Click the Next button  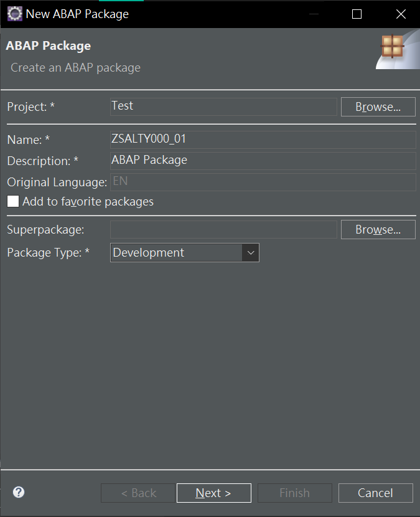[x=213, y=493]
